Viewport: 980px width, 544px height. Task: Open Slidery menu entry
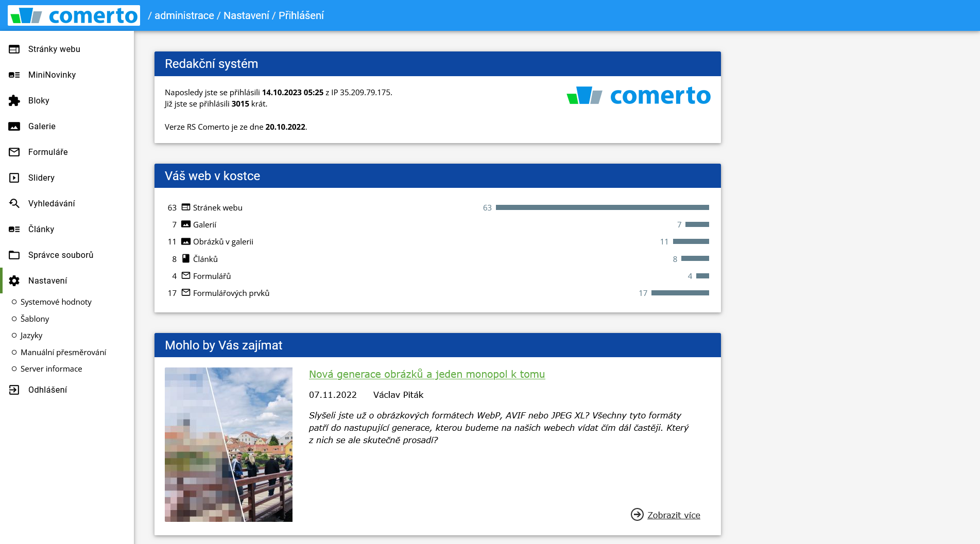[x=67, y=178]
